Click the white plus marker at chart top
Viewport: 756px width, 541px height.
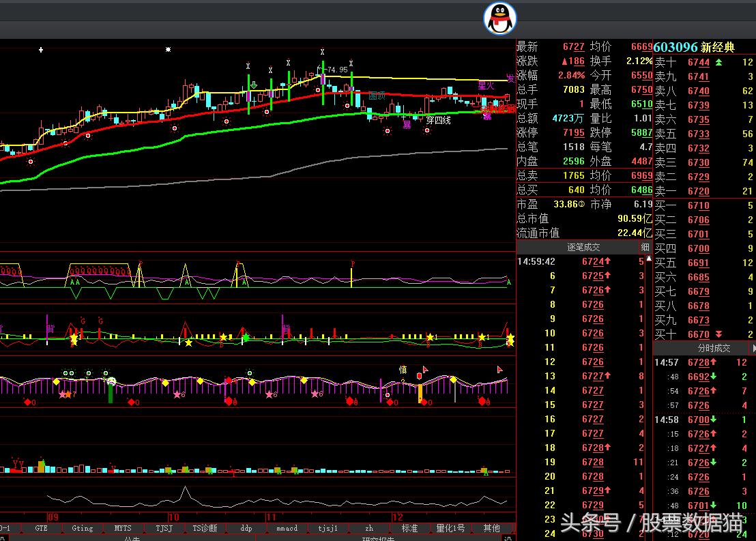pos(41,50)
